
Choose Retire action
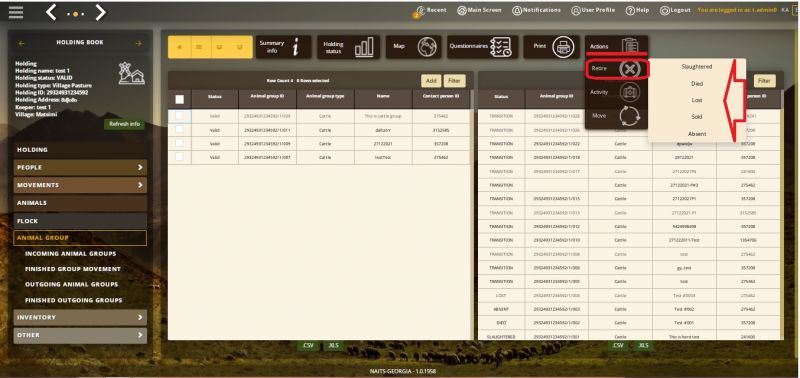coord(617,69)
